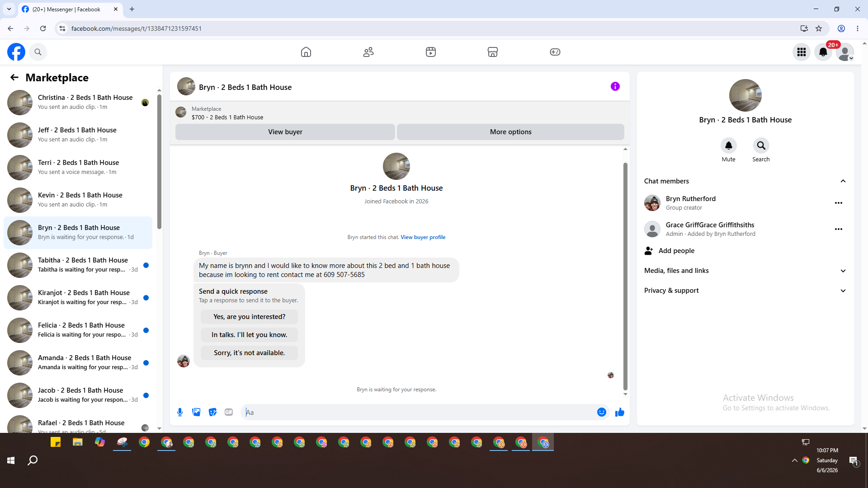Open the notifications bell icon
Screen dimensions: 868x488
[x=823, y=52]
